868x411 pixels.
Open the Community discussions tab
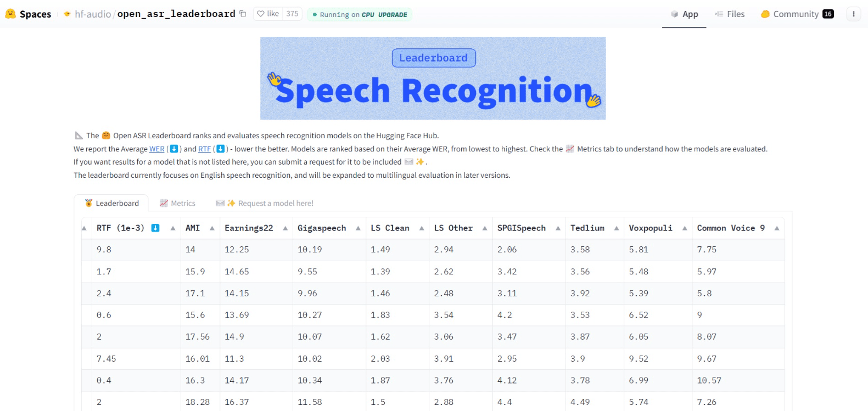coord(797,14)
